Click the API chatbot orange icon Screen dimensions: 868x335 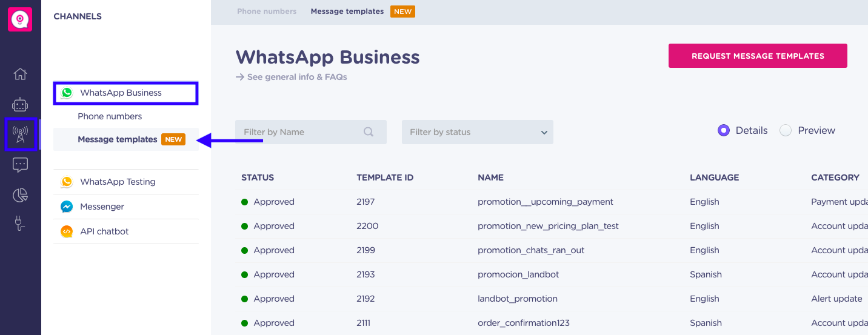click(67, 231)
